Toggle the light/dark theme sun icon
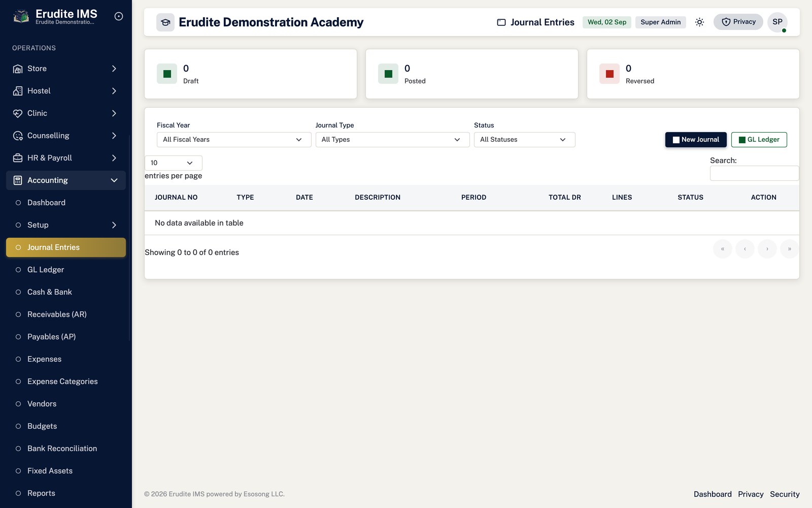Image resolution: width=812 pixels, height=508 pixels. (699, 22)
